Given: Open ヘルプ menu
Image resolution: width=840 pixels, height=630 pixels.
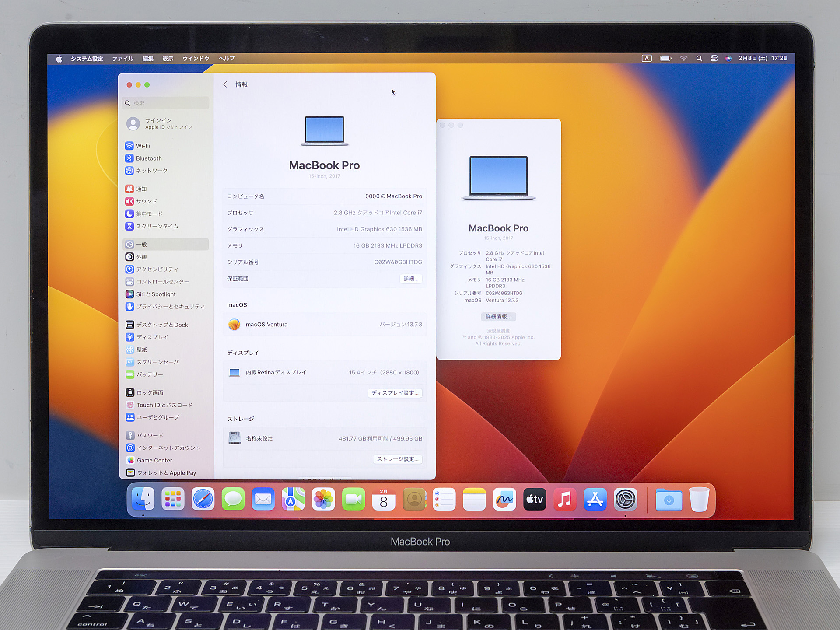Looking at the screenshot, I should click(227, 59).
